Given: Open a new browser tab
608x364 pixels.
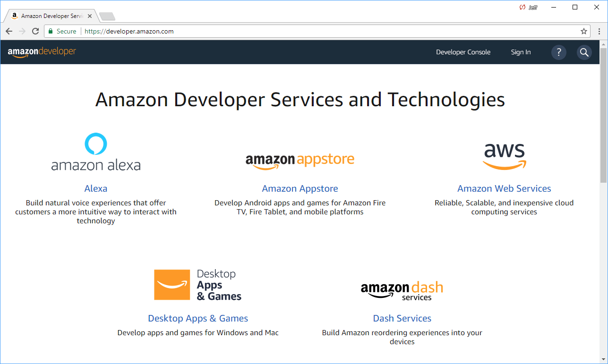Looking at the screenshot, I should pyautogui.click(x=107, y=15).
